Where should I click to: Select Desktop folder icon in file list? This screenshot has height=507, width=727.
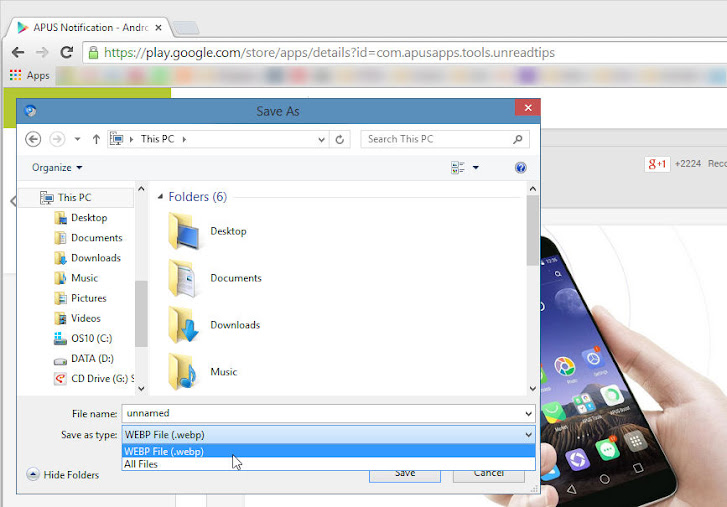coord(184,231)
